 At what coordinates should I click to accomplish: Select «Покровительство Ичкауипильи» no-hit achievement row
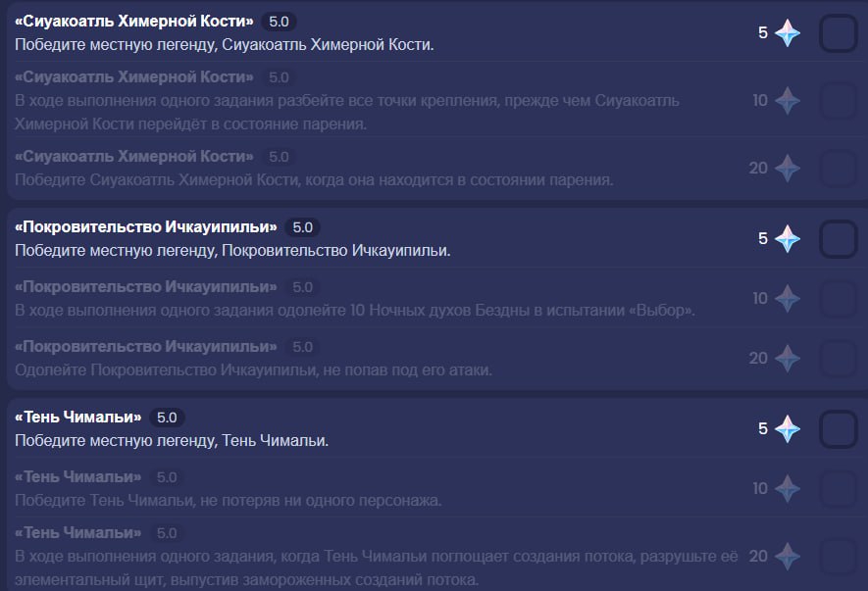434,358
